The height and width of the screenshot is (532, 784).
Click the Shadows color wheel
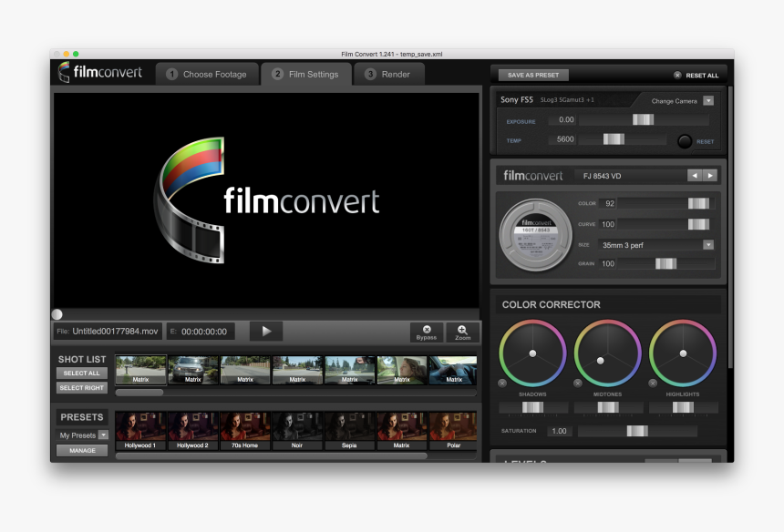point(532,353)
